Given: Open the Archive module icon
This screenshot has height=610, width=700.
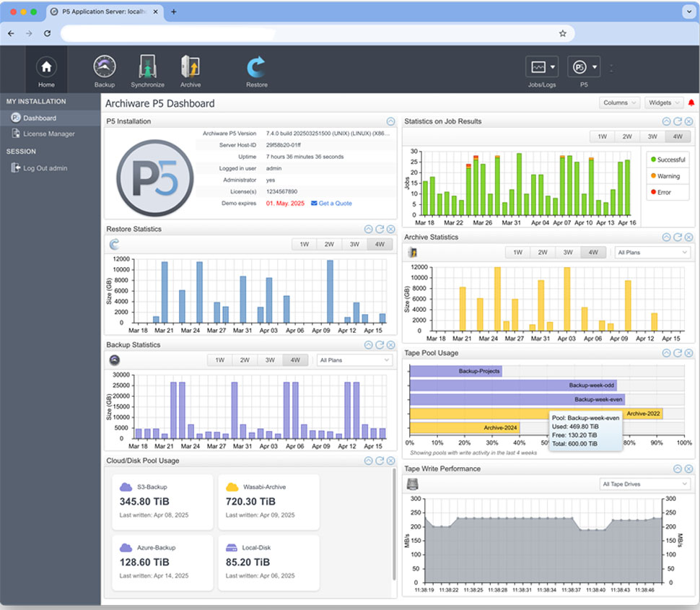Looking at the screenshot, I should tap(191, 66).
